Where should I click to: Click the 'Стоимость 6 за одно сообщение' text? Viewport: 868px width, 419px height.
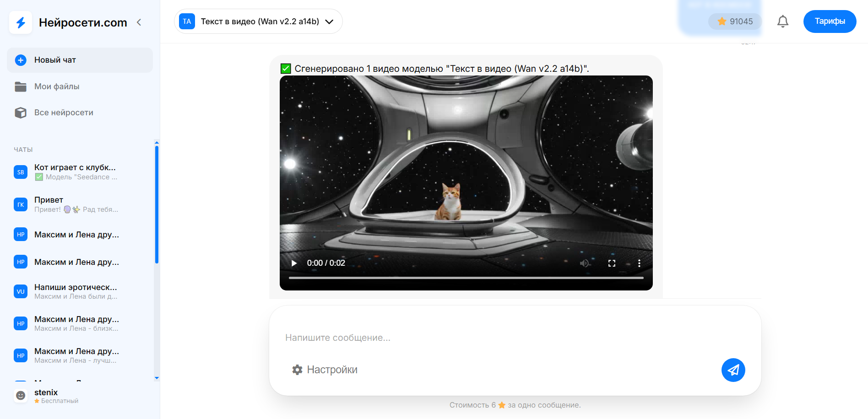coord(515,405)
